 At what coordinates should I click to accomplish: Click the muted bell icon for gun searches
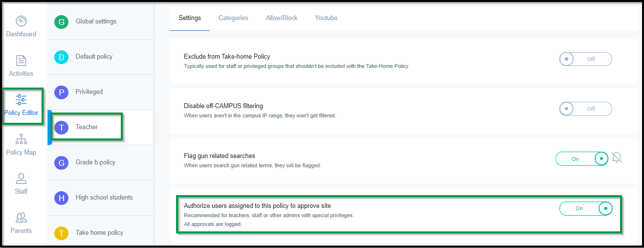(x=617, y=158)
